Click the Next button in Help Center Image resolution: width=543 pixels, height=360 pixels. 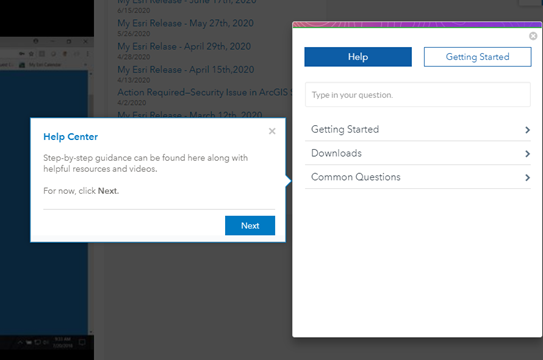[x=250, y=226]
